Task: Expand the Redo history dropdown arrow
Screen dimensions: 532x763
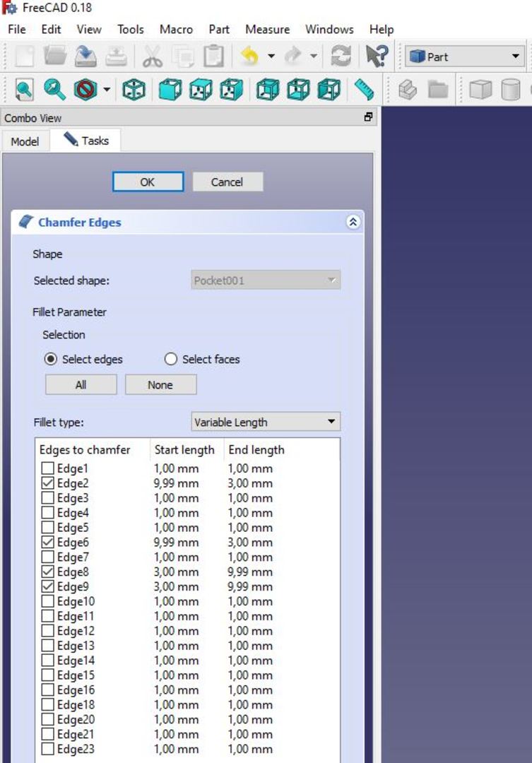Action: tap(314, 57)
